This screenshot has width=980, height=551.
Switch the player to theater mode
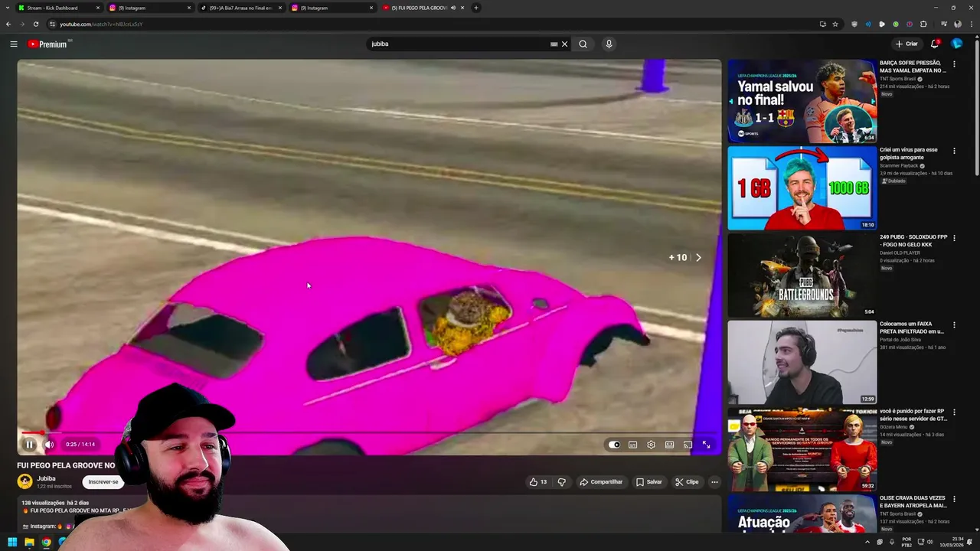point(669,445)
